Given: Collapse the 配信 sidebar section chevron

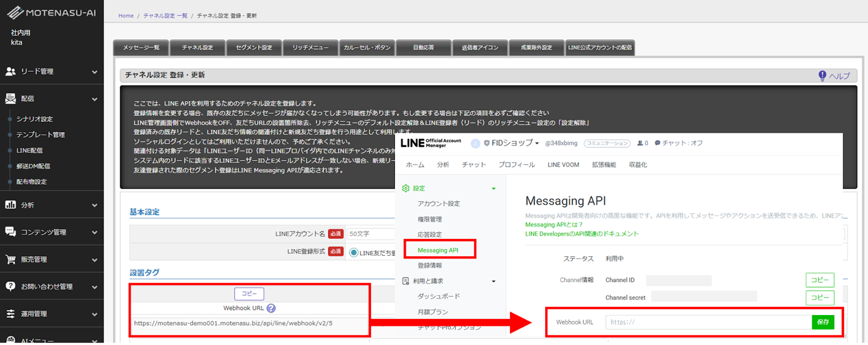Looking at the screenshot, I should 95,99.
